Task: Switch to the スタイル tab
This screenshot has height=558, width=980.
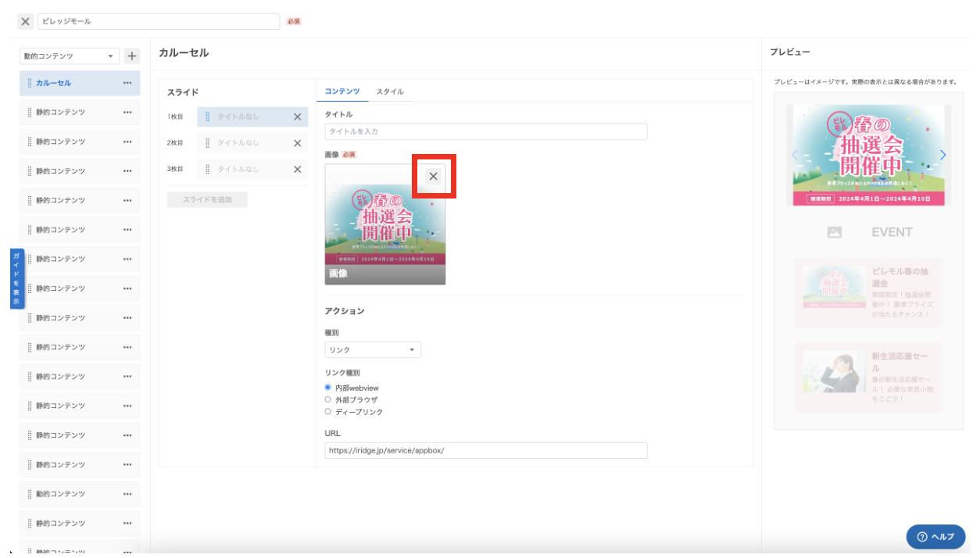Action: (390, 91)
